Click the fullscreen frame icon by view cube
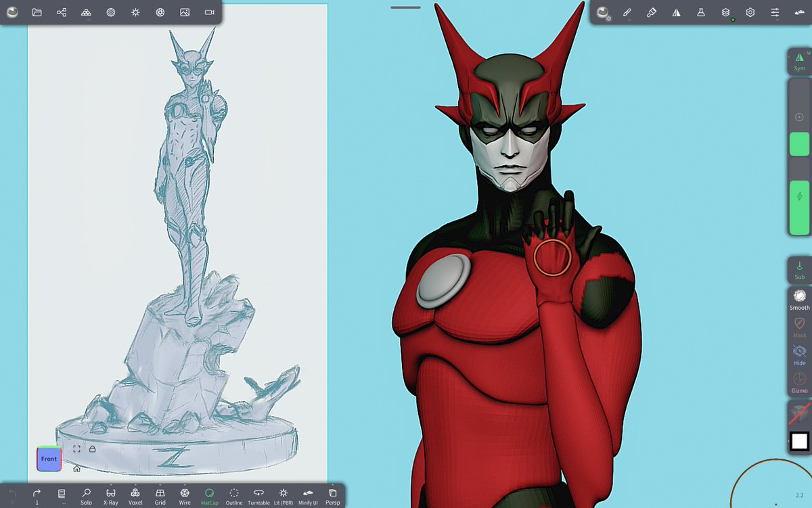 click(x=76, y=448)
